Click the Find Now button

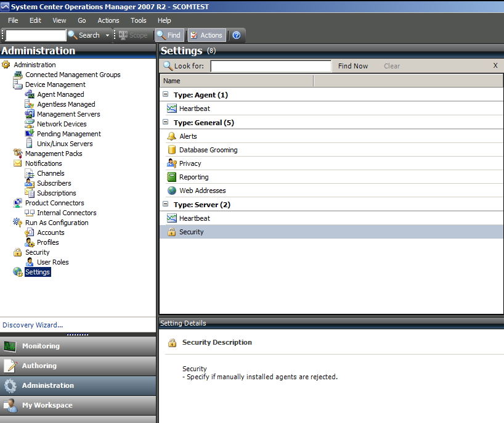coord(353,66)
